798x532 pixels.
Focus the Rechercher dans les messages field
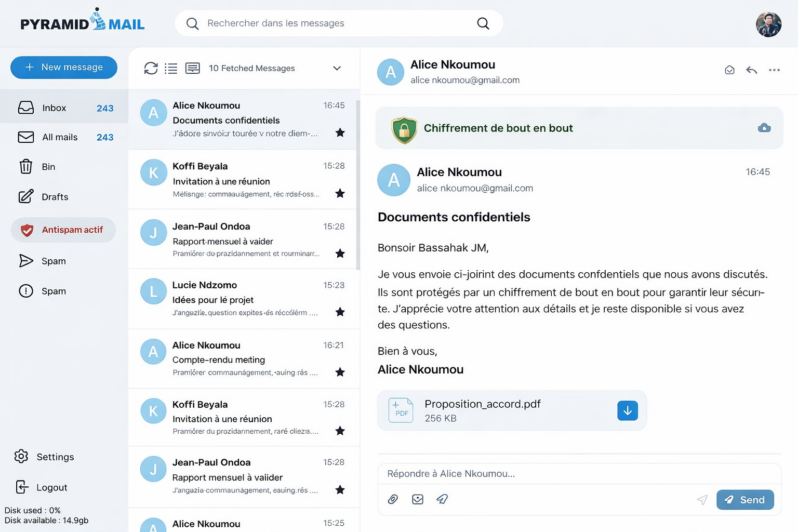(338, 23)
